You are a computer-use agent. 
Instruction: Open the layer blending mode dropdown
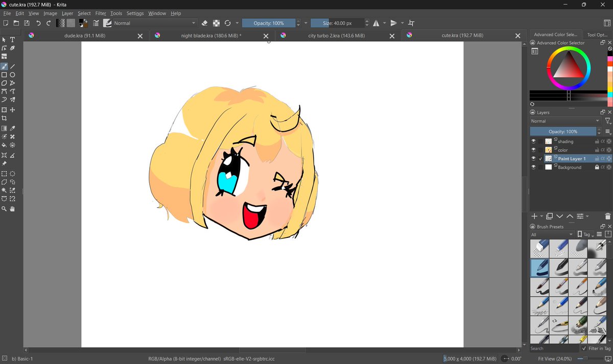pos(565,121)
